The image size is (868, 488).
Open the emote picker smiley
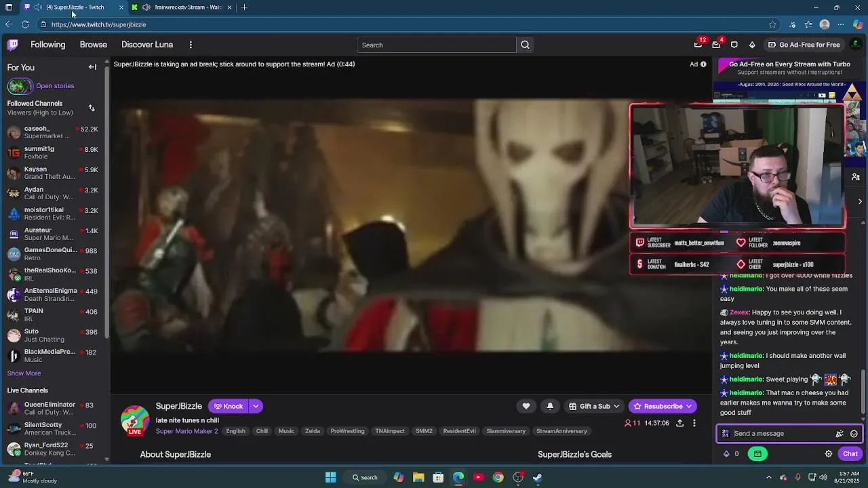(854, 434)
